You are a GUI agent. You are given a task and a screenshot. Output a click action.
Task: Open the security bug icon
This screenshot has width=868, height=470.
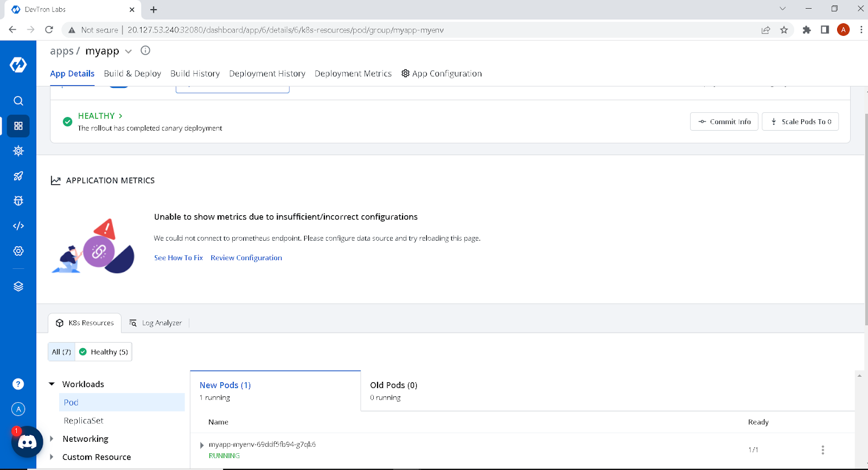point(18,201)
